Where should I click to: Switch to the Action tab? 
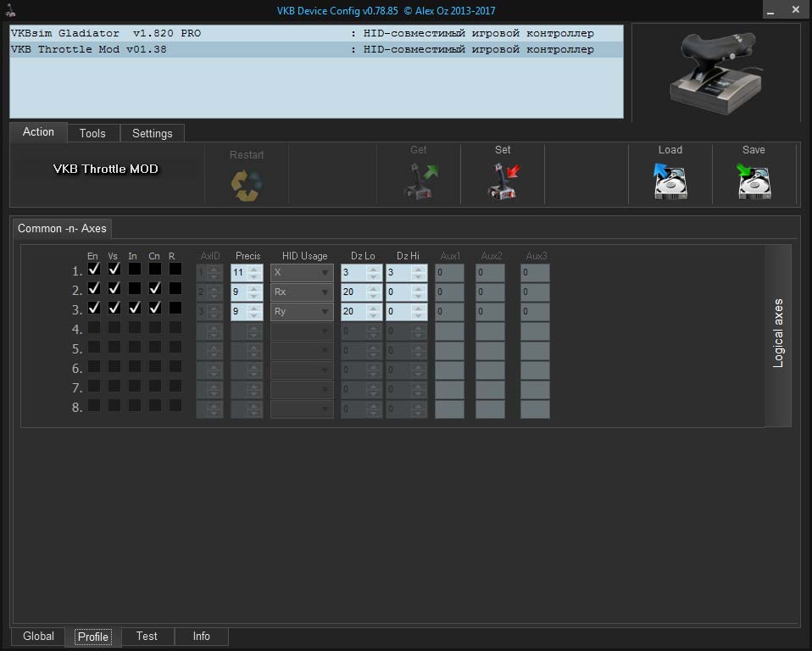(x=38, y=132)
